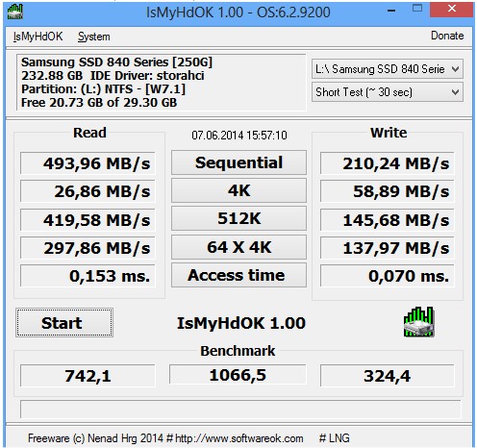Open the IsMyHdOK menu

pyautogui.click(x=38, y=37)
